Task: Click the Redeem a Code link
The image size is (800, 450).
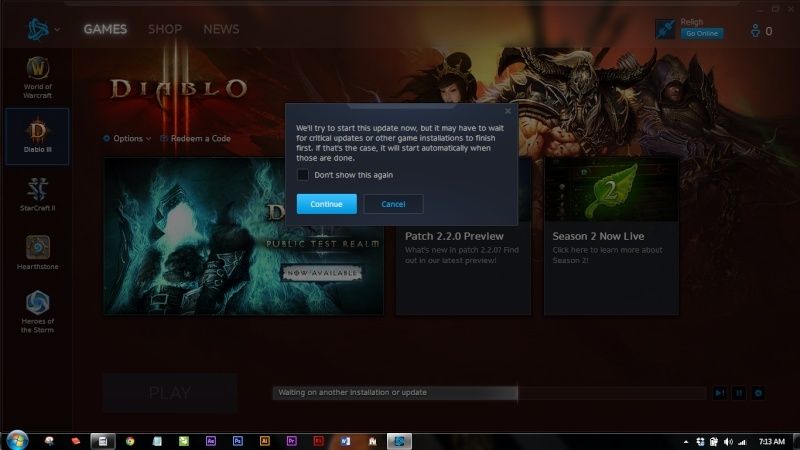Action: click(195, 138)
